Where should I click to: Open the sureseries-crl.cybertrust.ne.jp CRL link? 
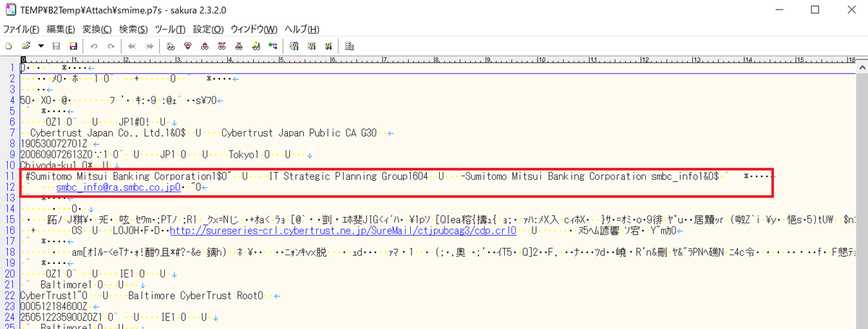pos(343,231)
